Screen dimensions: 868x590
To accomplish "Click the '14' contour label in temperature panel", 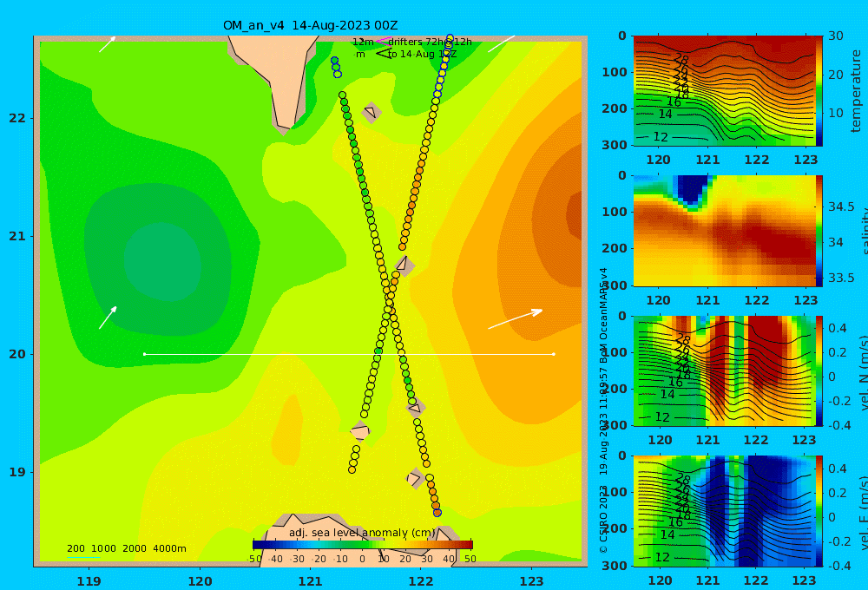I will (665, 114).
